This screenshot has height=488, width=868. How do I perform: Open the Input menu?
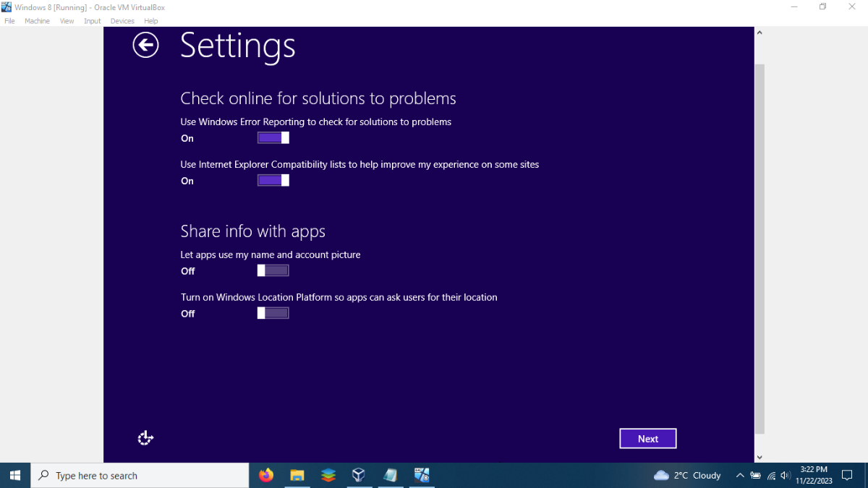[93, 21]
